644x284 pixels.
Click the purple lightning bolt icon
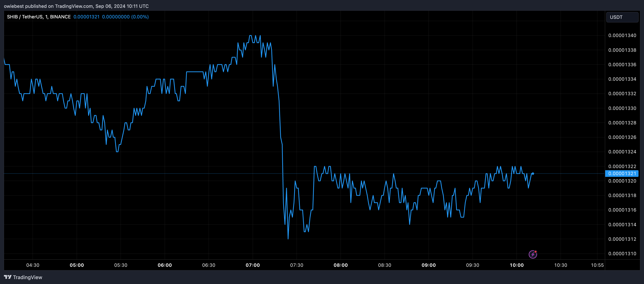(x=533, y=254)
